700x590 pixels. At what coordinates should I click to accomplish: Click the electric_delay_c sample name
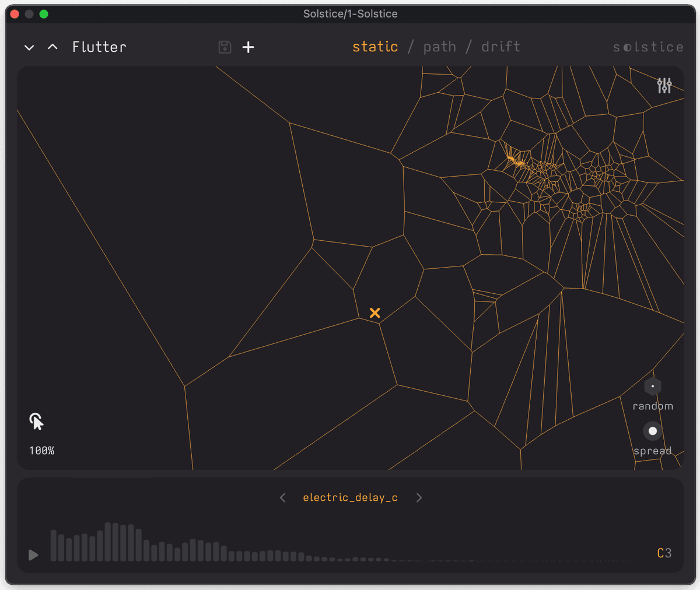350,497
